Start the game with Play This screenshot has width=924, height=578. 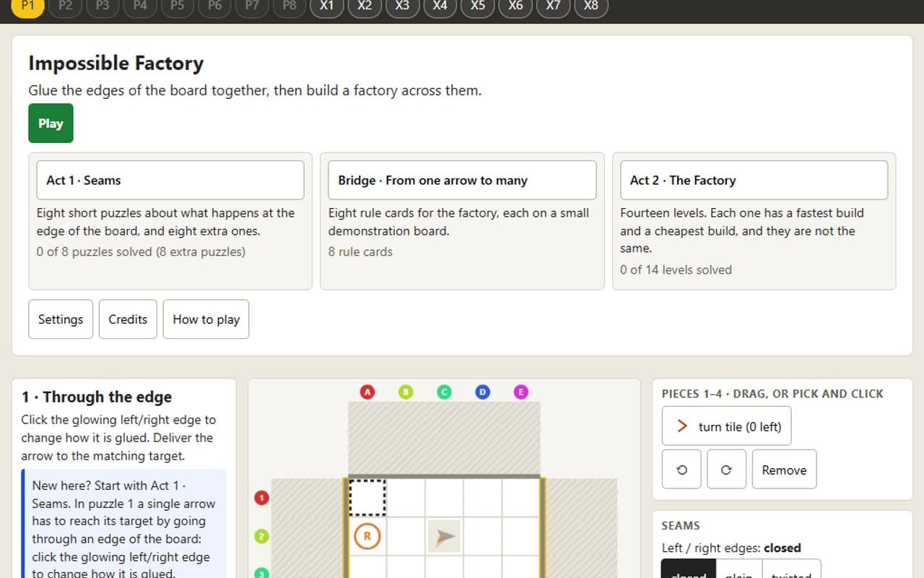pos(51,124)
